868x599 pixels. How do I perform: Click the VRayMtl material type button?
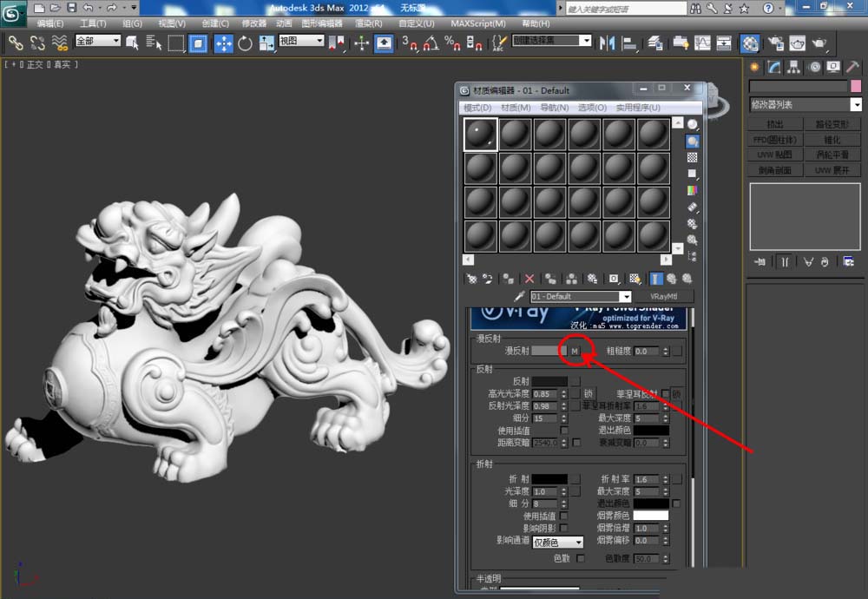click(663, 297)
